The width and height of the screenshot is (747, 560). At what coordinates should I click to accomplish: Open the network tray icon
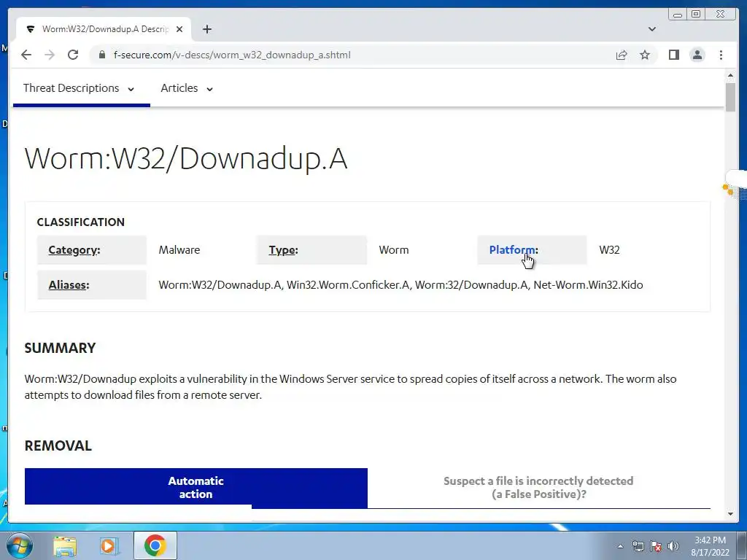(638, 546)
